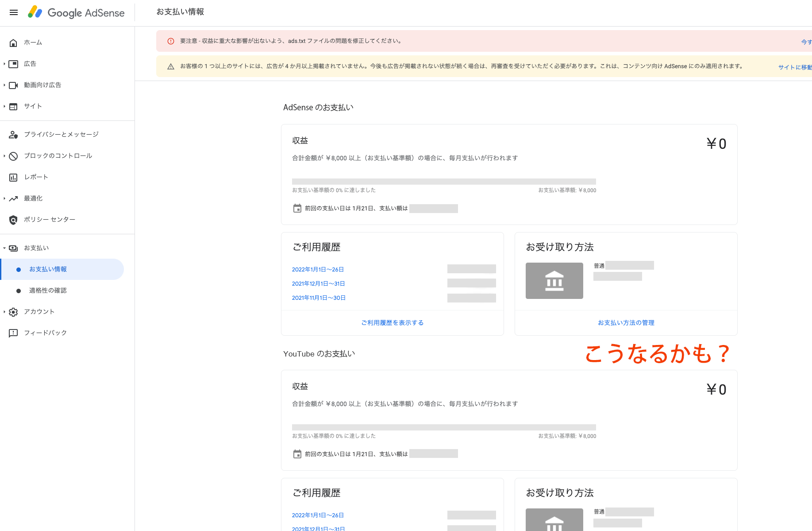Click ご利用履歴を表示する link in AdSense card

click(x=393, y=323)
